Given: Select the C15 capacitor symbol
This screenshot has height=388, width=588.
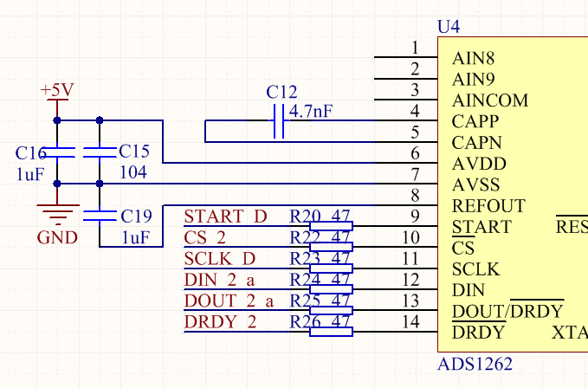Looking at the screenshot, I should point(100,152).
